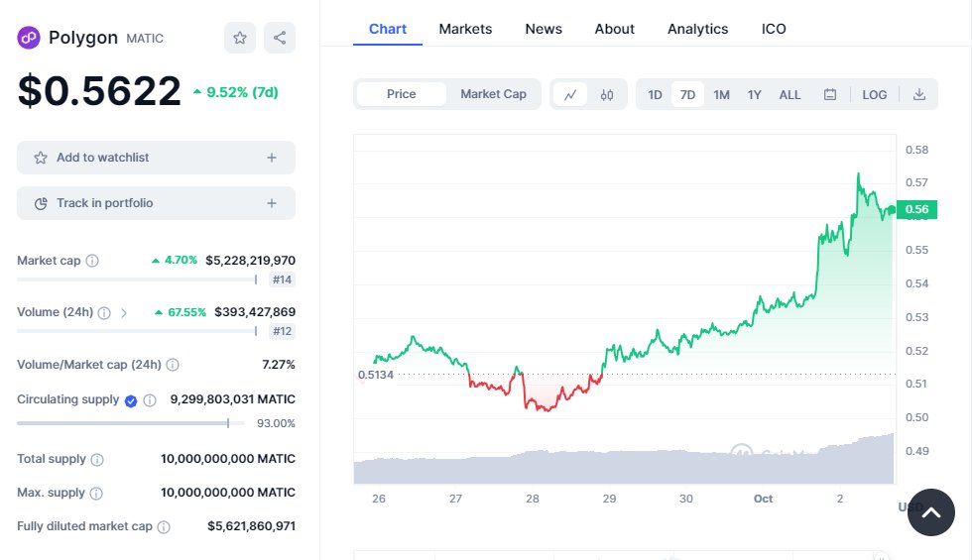
Task: Click the market cap rank bar
Action: (x=137, y=280)
